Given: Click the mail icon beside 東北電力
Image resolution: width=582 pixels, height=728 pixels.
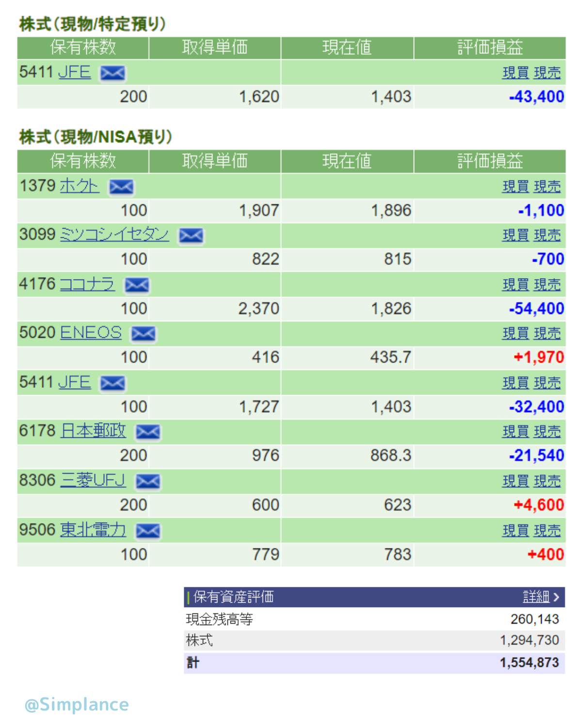Looking at the screenshot, I should (x=148, y=531).
